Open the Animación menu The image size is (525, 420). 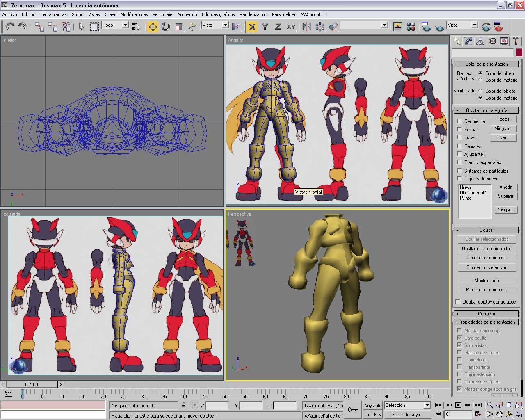187,14
